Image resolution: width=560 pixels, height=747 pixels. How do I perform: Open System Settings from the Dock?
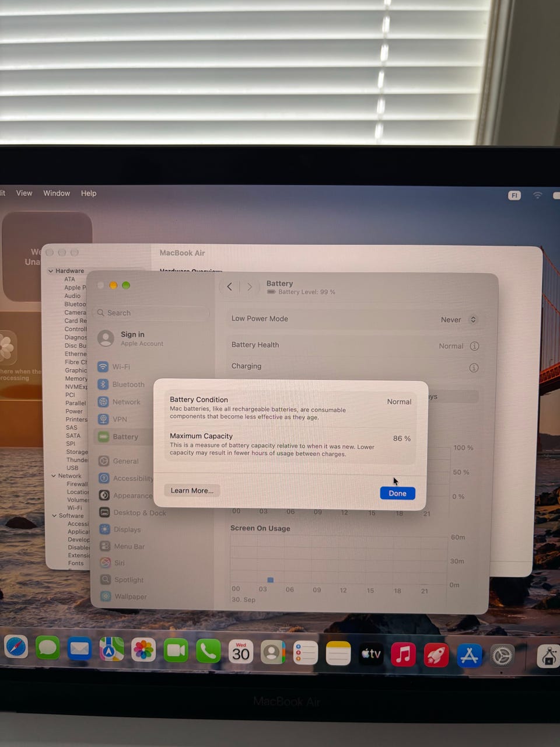[x=502, y=656]
